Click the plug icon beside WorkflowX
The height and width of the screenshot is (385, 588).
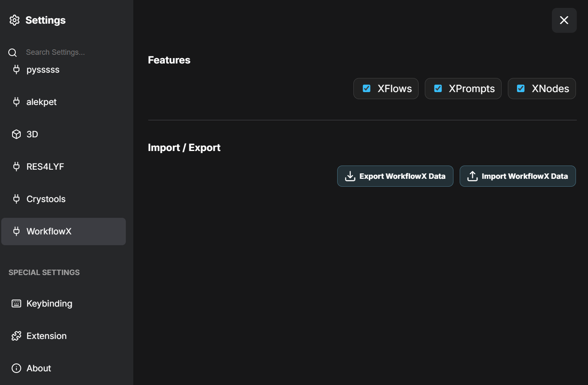coord(16,231)
